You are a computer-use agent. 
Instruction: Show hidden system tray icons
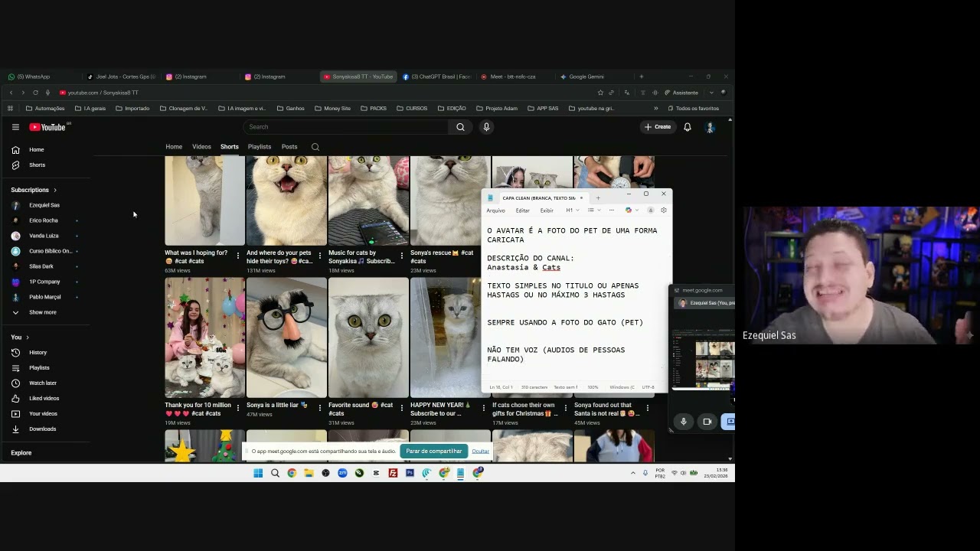point(632,473)
